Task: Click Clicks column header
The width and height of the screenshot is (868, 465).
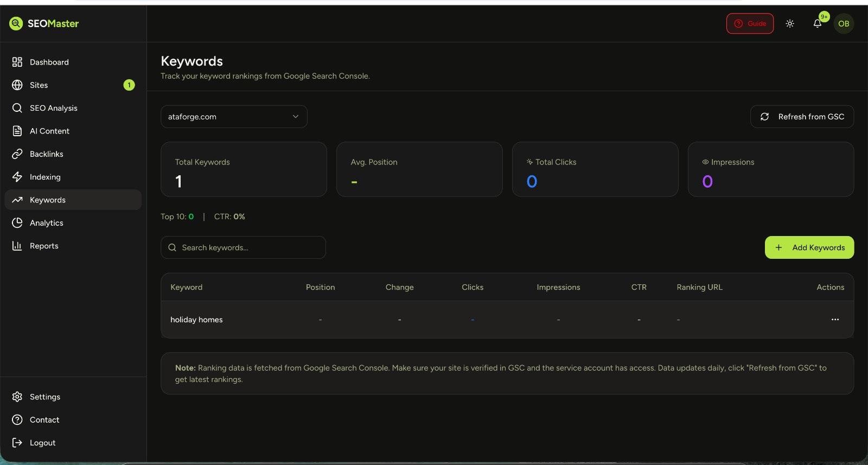Action: pyautogui.click(x=473, y=287)
